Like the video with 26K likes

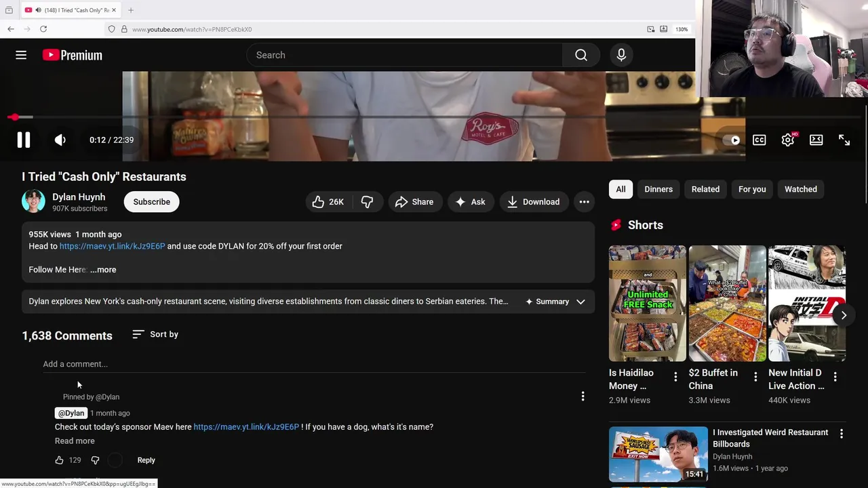coord(328,202)
